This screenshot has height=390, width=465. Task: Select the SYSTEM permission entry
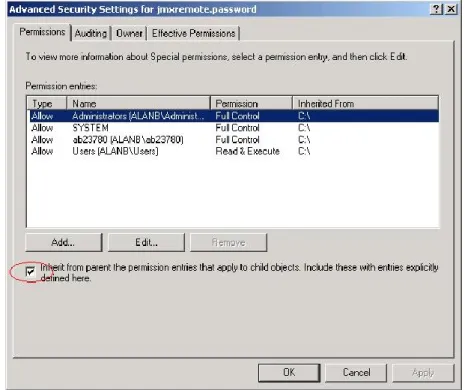click(x=233, y=128)
